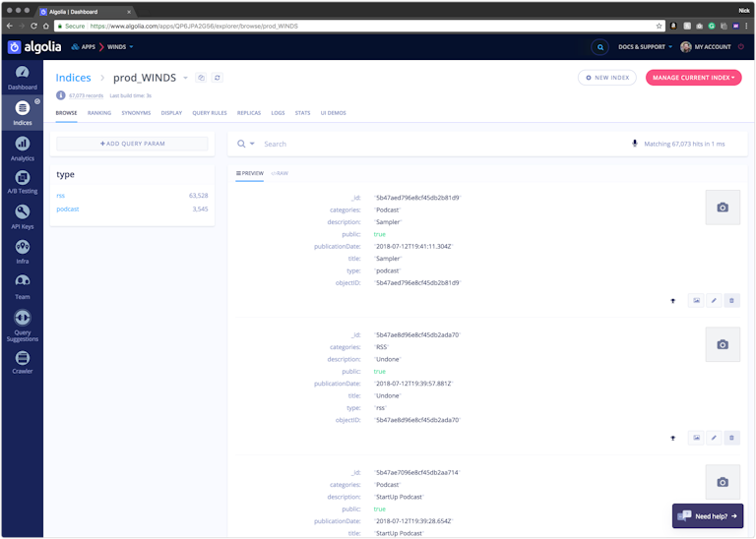Switch to the Ranking tab
Screen dimensions: 756x539
99,113
